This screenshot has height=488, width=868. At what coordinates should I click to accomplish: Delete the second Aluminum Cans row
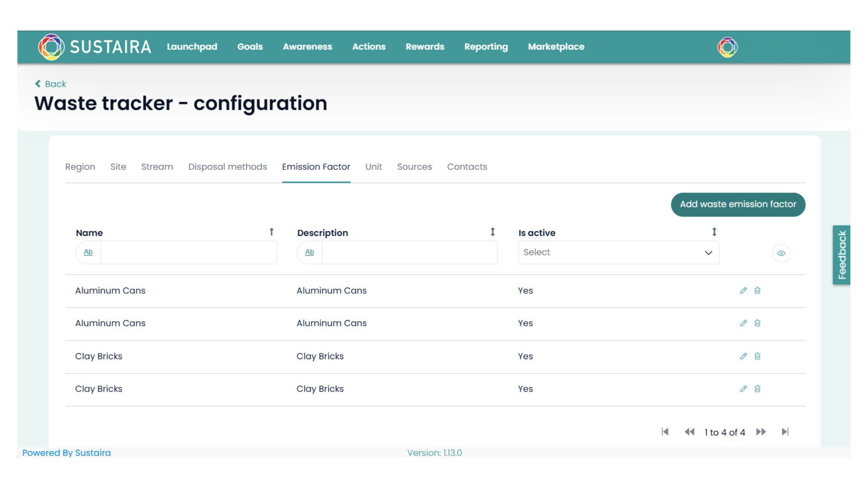(757, 323)
